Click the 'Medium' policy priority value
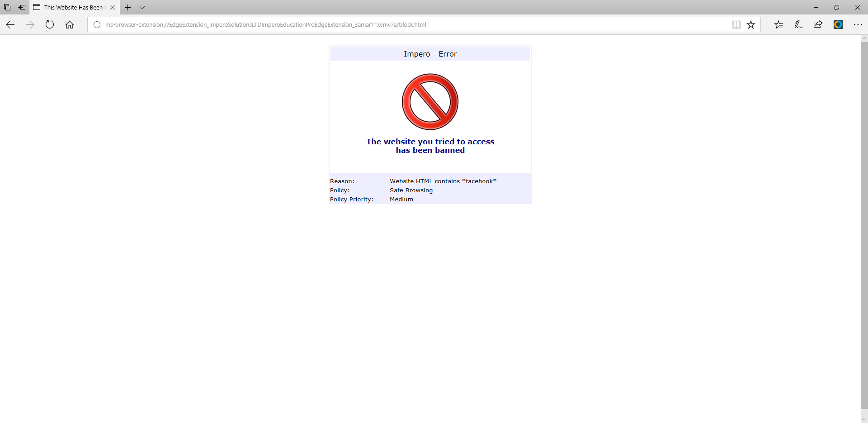868x423 pixels. pyautogui.click(x=401, y=200)
